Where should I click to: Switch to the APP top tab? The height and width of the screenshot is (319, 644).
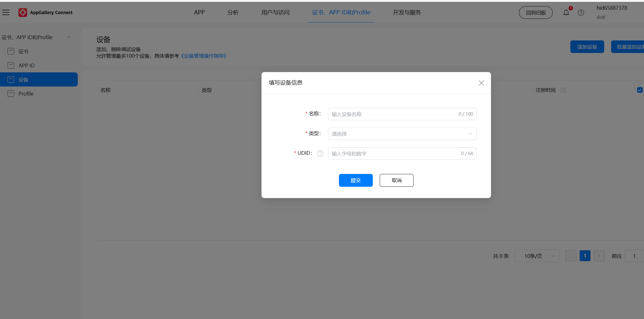pyautogui.click(x=199, y=13)
